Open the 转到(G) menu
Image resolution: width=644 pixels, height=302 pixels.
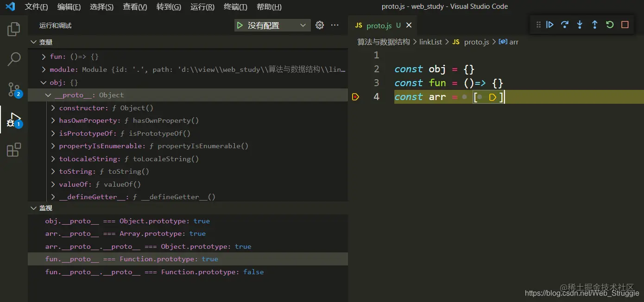(169, 7)
